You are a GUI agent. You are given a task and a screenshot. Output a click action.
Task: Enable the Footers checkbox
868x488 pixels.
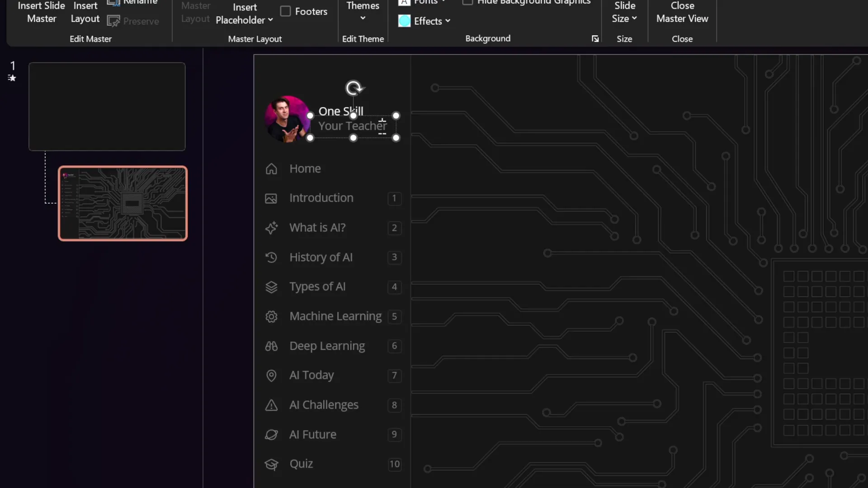click(285, 11)
